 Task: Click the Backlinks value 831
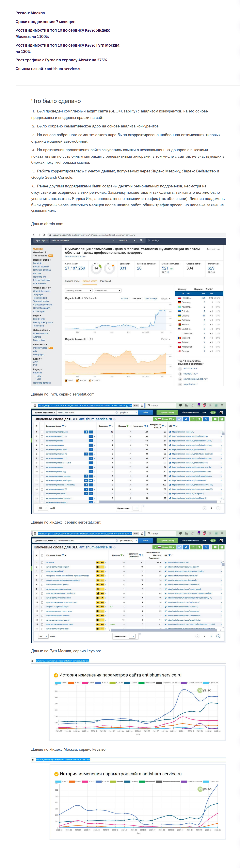[x=123, y=268]
